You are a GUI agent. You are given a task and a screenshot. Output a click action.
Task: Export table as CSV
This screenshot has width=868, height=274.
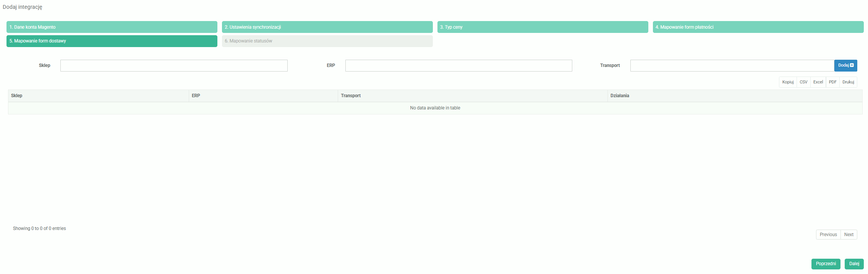click(803, 82)
